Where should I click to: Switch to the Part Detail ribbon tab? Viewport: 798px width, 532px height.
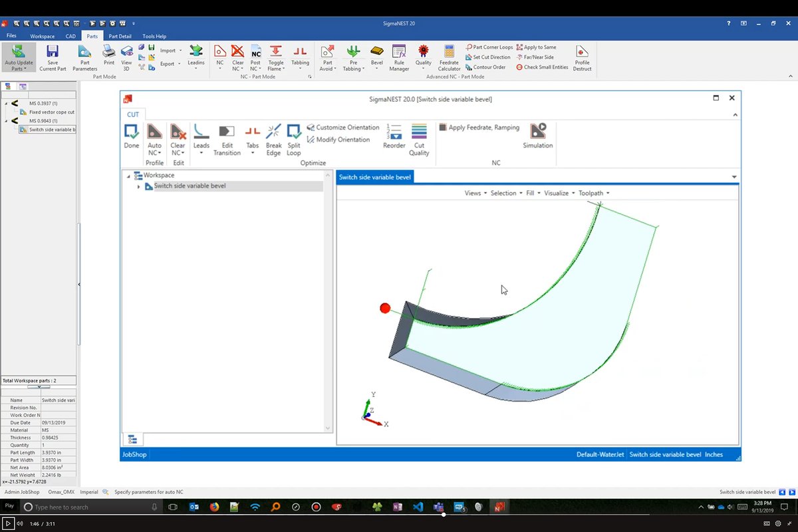point(120,36)
